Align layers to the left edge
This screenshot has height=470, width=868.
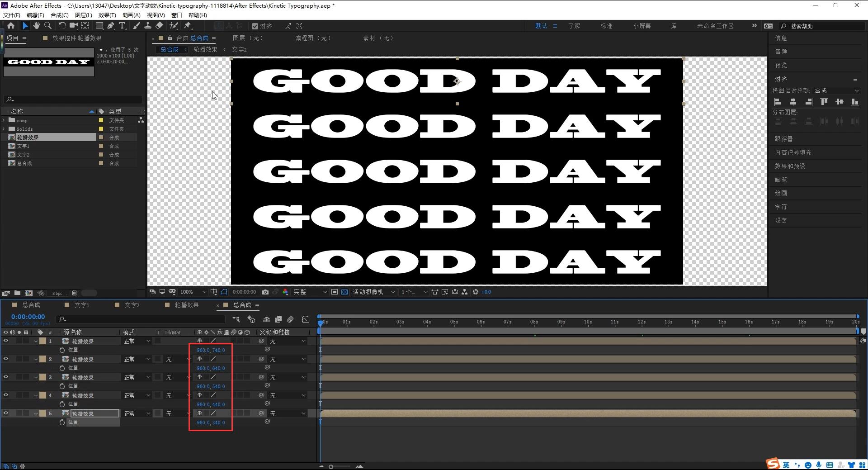tap(778, 102)
